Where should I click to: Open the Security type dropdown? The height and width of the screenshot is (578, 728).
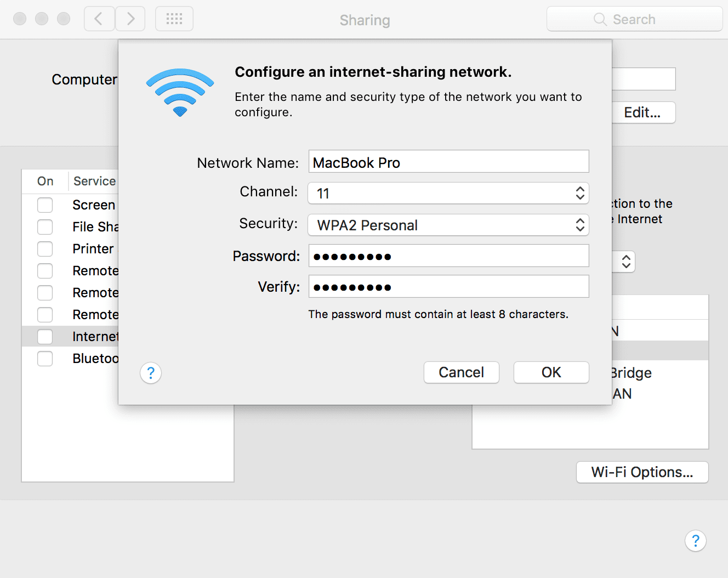click(x=448, y=225)
